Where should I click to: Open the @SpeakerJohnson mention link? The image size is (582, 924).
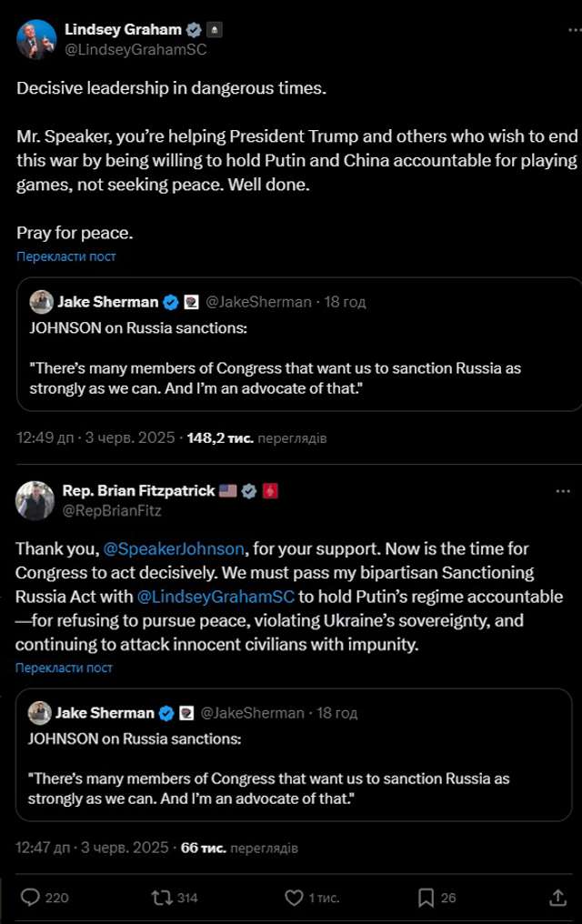click(x=174, y=549)
